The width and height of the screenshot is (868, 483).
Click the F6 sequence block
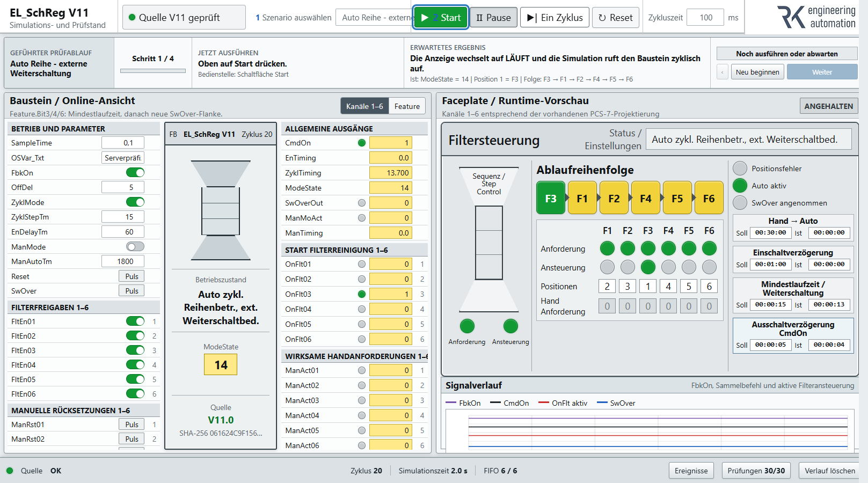tap(709, 198)
